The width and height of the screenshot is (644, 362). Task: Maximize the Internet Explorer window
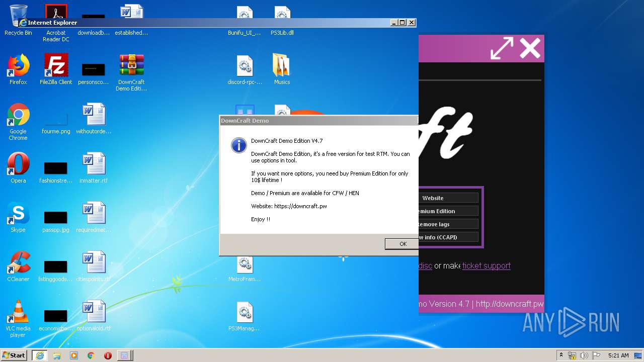402,23
